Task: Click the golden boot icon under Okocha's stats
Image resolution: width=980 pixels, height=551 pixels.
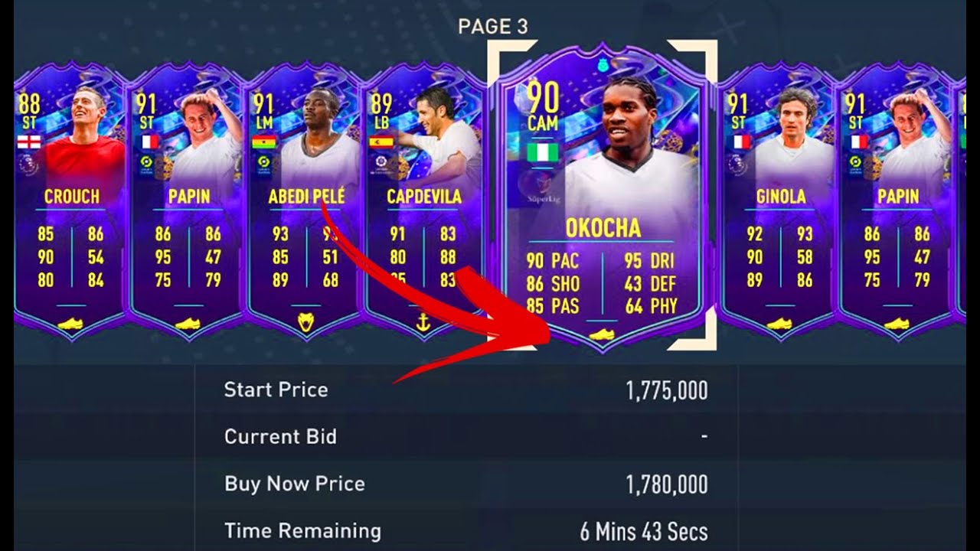Action: (602, 334)
